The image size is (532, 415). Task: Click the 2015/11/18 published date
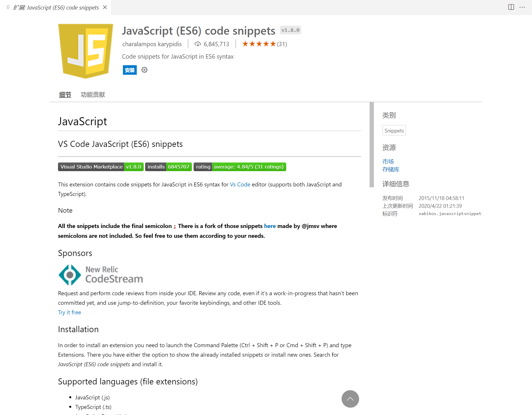tap(441, 198)
